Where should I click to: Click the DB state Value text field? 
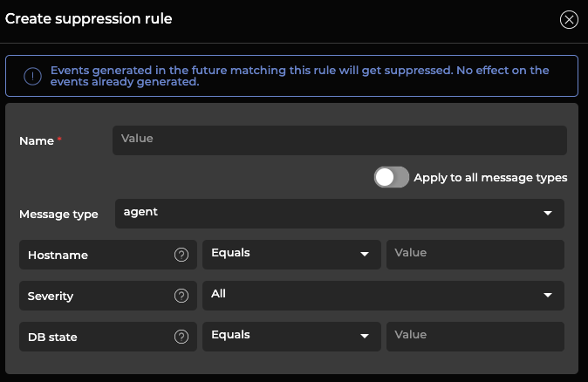point(475,336)
